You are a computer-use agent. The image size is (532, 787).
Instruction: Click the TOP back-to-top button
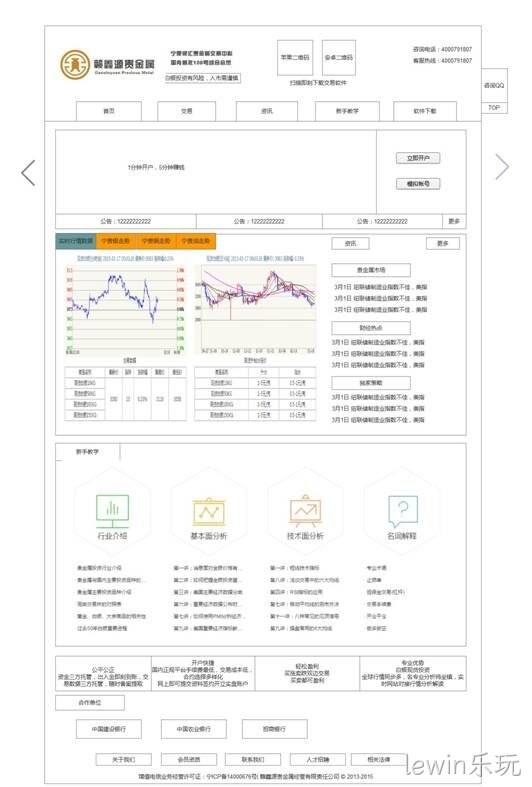point(494,108)
